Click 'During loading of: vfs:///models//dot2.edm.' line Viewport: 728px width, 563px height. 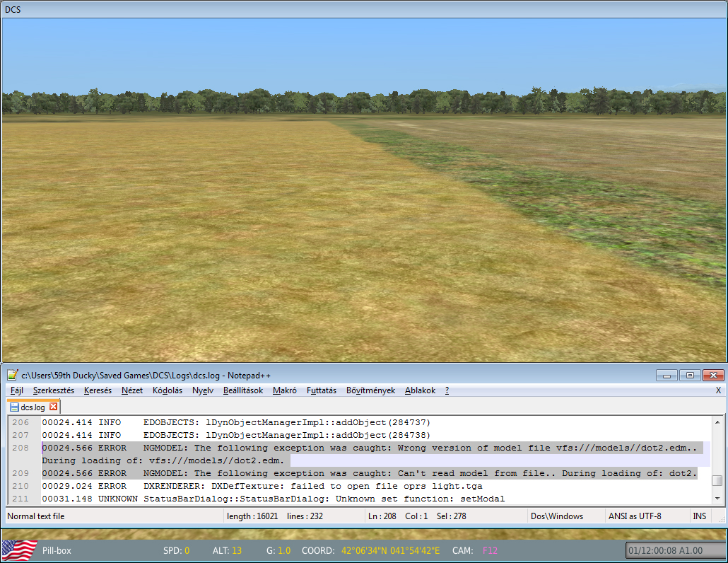click(x=163, y=460)
